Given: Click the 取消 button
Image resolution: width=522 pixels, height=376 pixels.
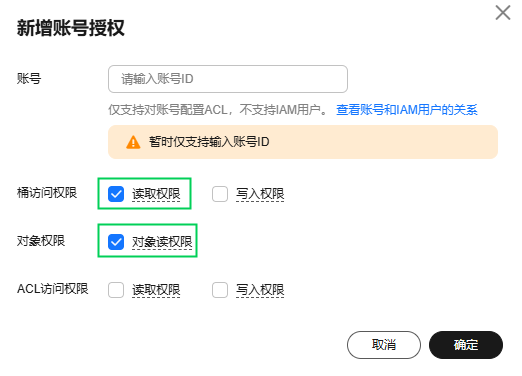Looking at the screenshot, I should point(384,345).
